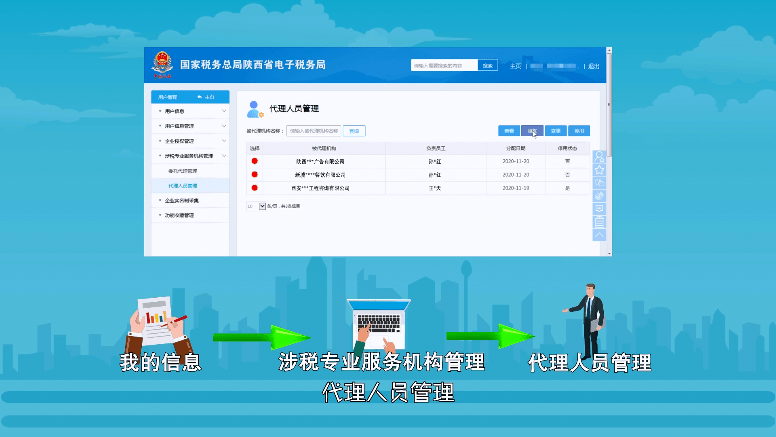Open the 企业 sidebar item below 代理人员管理
The width and height of the screenshot is (776, 437).
(190, 200)
